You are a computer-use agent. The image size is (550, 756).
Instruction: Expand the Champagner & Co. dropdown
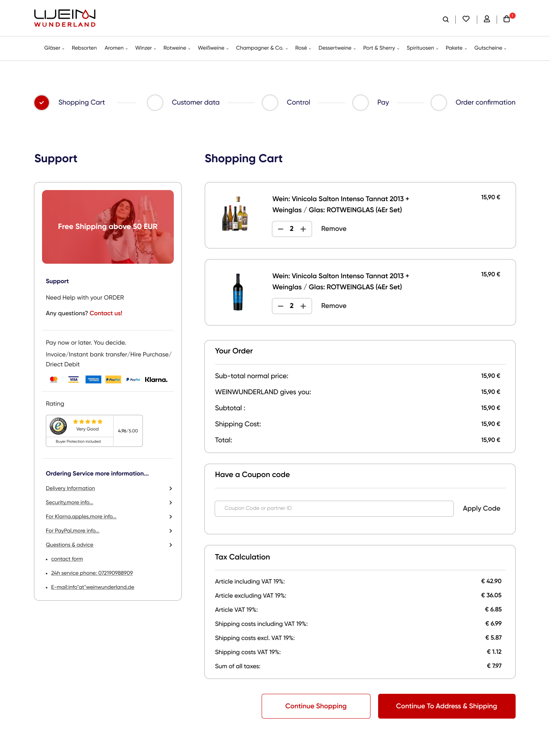[x=262, y=48]
